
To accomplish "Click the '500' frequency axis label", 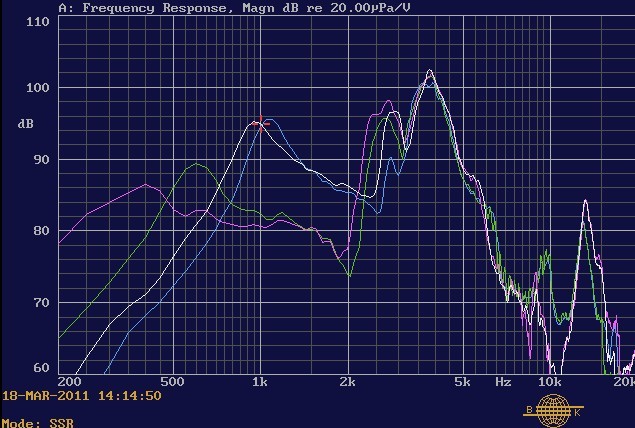I will point(172,381).
